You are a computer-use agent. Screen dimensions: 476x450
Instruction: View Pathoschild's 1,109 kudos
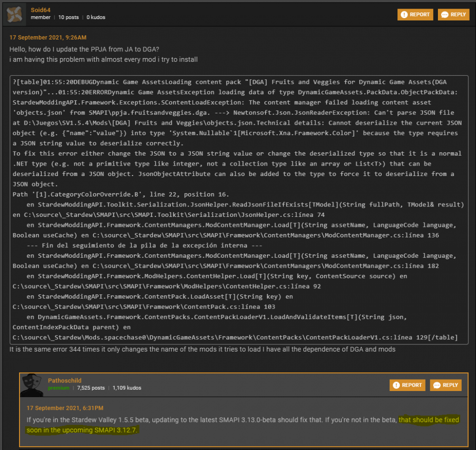pyautogui.click(x=127, y=388)
